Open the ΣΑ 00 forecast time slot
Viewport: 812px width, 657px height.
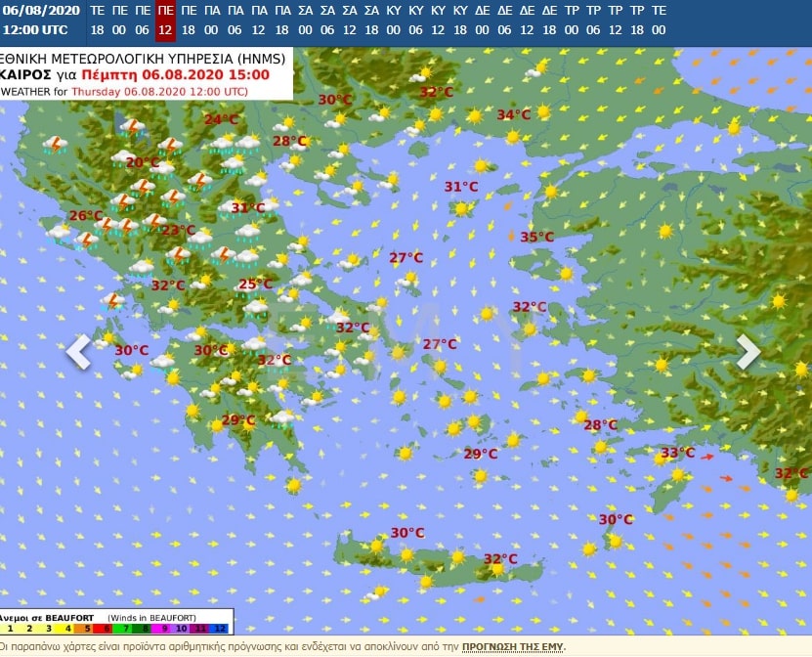click(x=306, y=20)
